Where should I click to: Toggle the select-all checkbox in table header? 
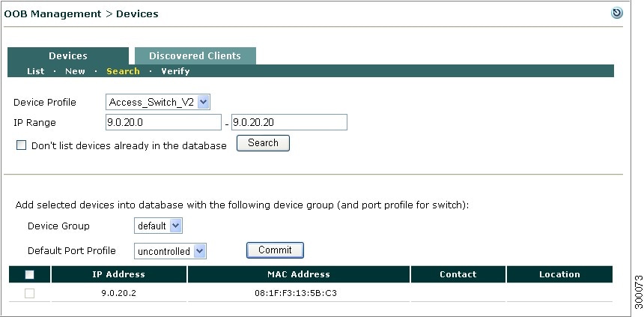29,274
